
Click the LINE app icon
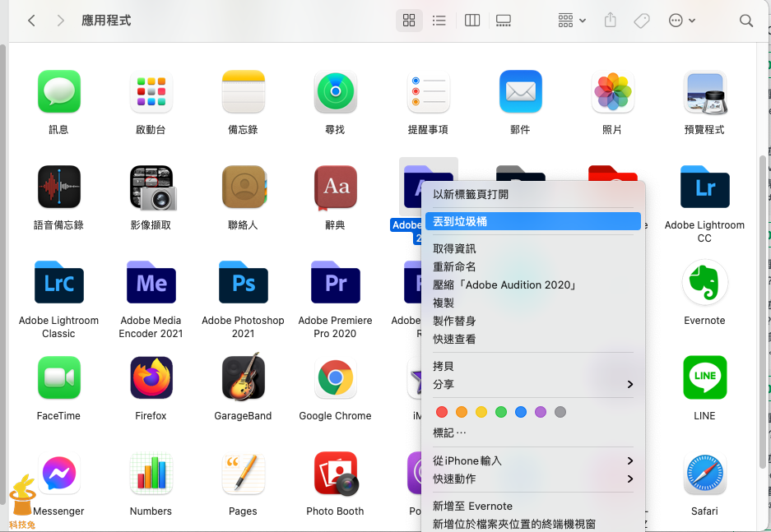[704, 377]
